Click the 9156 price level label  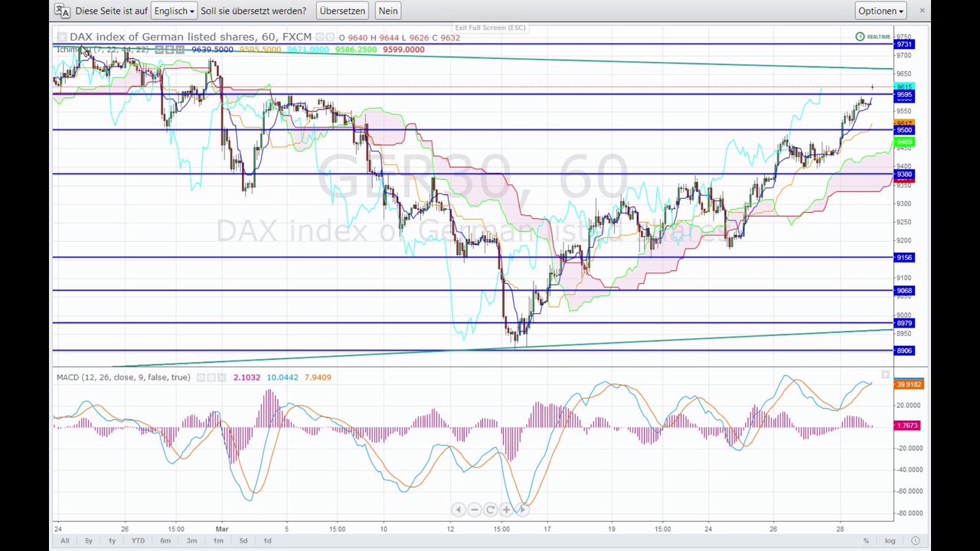pyautogui.click(x=904, y=258)
